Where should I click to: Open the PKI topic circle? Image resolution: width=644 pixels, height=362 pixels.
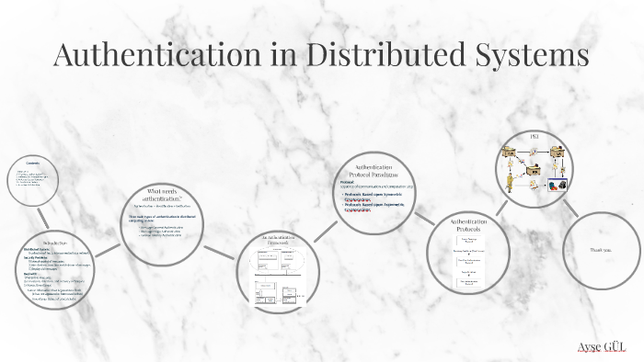pyautogui.click(x=535, y=169)
